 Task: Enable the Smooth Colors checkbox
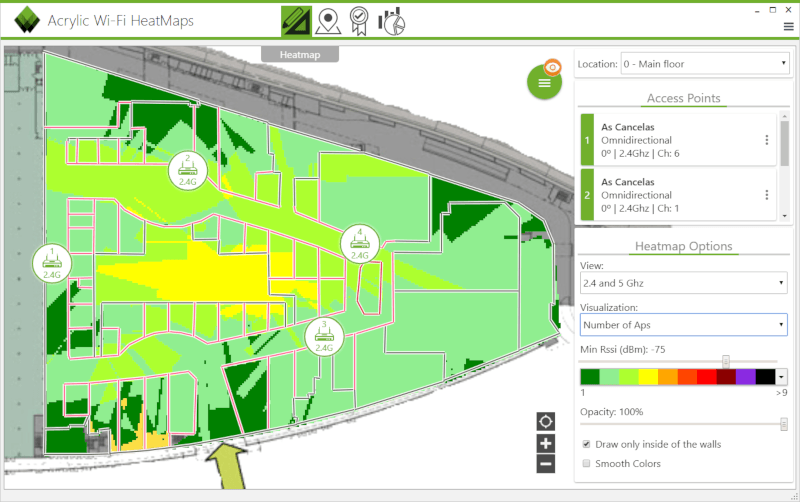coord(587,463)
